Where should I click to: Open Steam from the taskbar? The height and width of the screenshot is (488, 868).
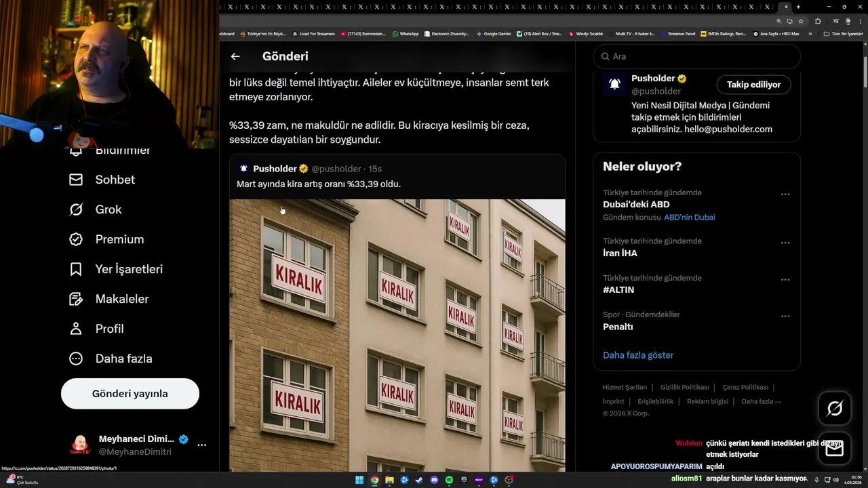[419, 480]
